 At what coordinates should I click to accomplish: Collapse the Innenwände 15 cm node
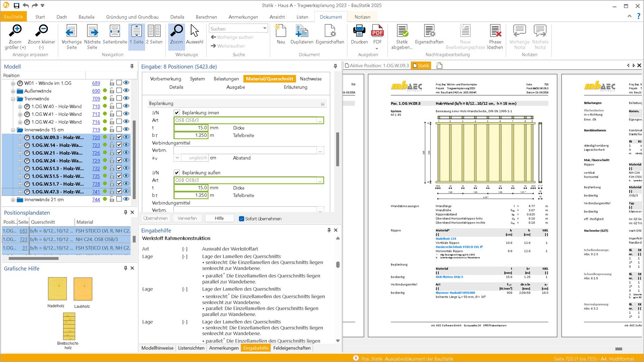pos(13,130)
